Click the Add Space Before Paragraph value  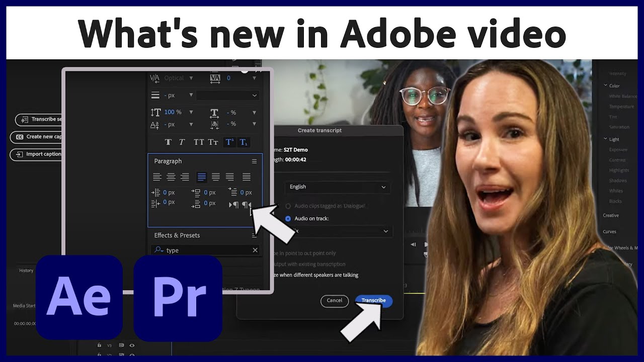pos(209,193)
